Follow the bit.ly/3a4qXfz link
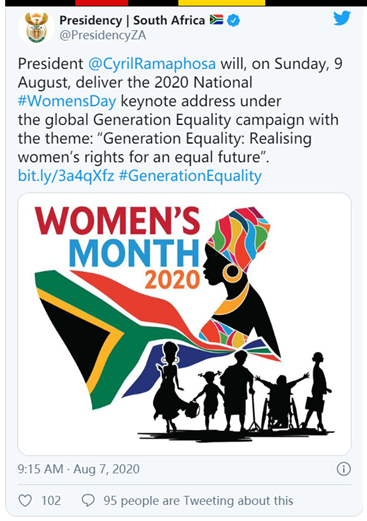Viewport: 367px width, 521px height. pos(66,176)
